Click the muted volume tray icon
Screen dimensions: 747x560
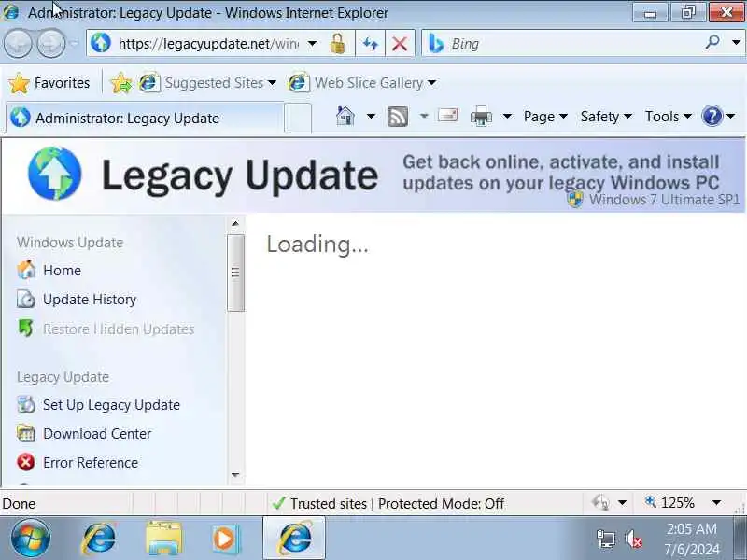coord(634,539)
